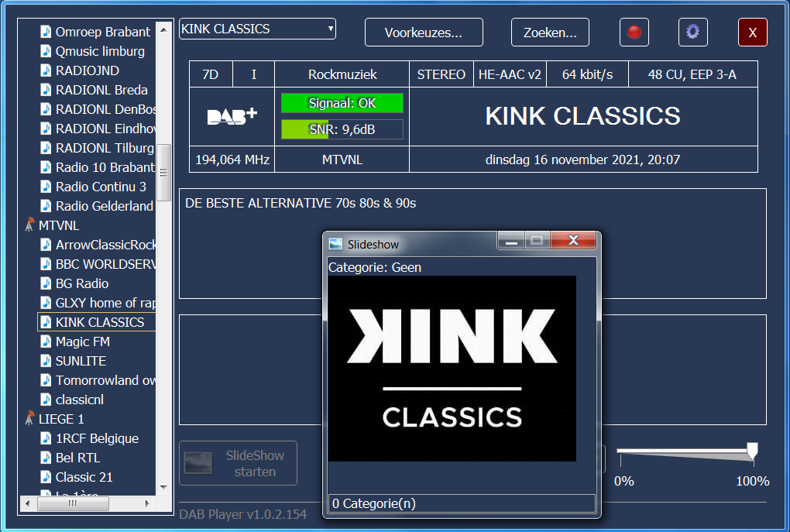This screenshot has width=790, height=532.
Task: Click the LIEGE 1 ensemble antenna icon
Action: click(x=29, y=418)
